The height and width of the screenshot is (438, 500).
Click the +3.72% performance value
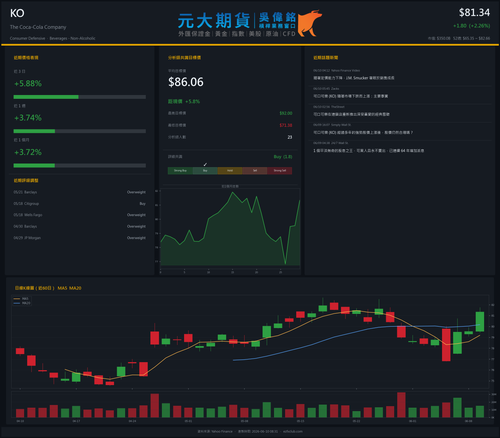pyautogui.click(x=28, y=152)
